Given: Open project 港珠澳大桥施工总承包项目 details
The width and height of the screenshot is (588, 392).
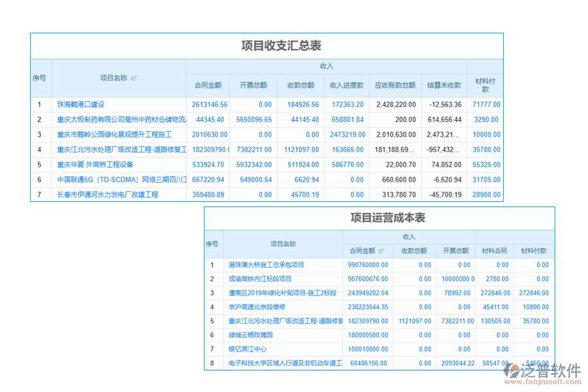Looking at the screenshot, I should [267, 265].
